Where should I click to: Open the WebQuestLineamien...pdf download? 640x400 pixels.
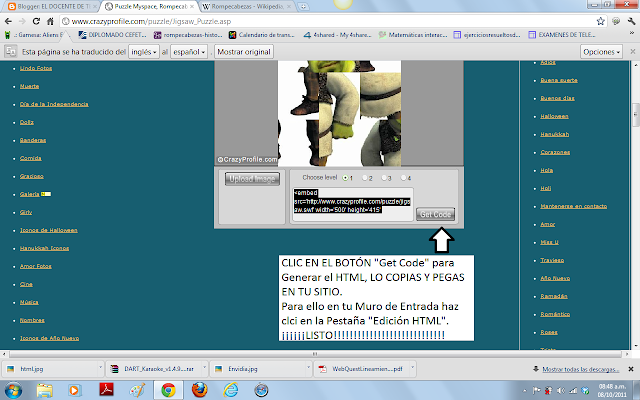(362, 369)
